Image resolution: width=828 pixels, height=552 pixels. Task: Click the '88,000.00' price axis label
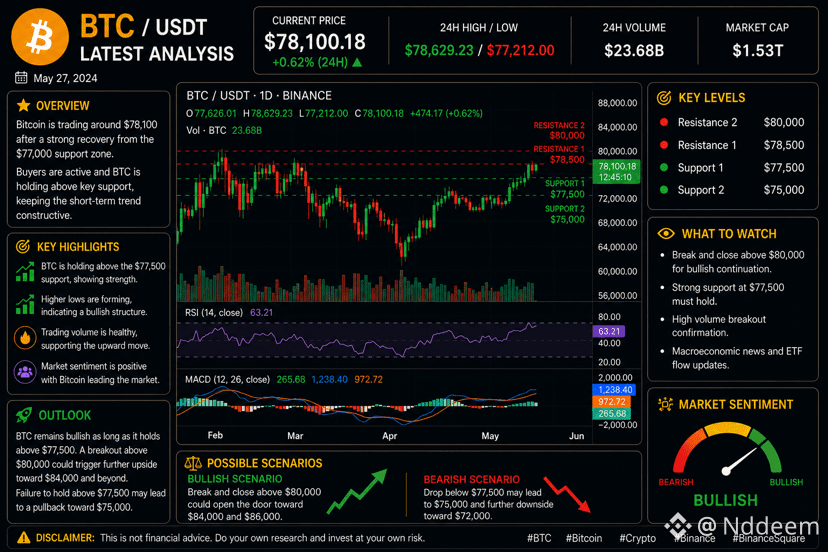coord(617,103)
